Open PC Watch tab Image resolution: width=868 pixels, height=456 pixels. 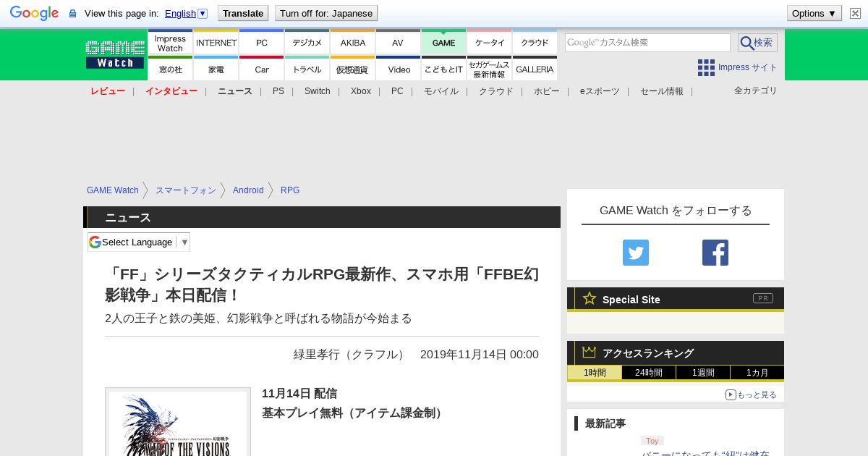click(x=262, y=43)
